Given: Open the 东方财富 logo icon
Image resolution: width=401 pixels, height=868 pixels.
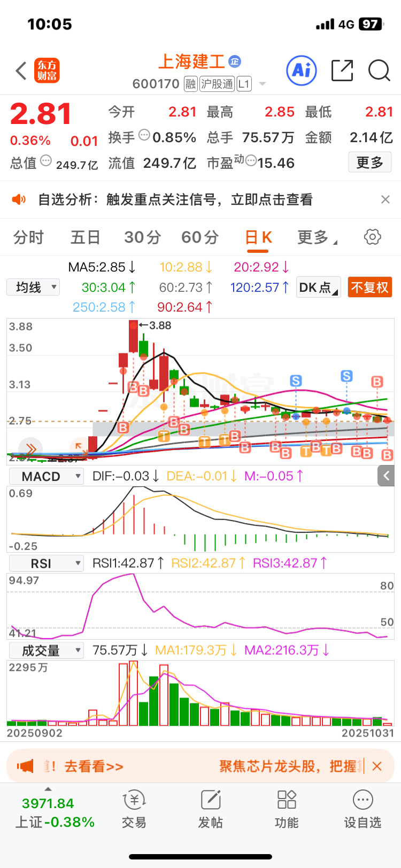Looking at the screenshot, I should tap(47, 71).
